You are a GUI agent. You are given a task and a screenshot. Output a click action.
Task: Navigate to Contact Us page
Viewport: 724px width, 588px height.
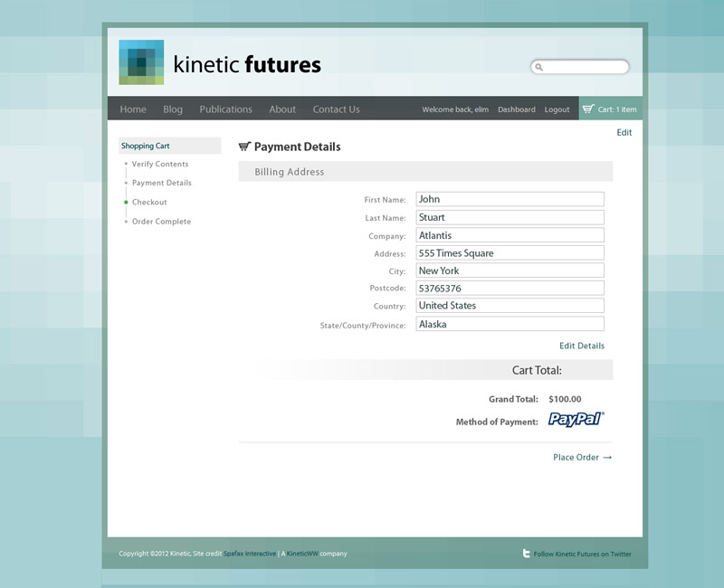pyautogui.click(x=336, y=109)
